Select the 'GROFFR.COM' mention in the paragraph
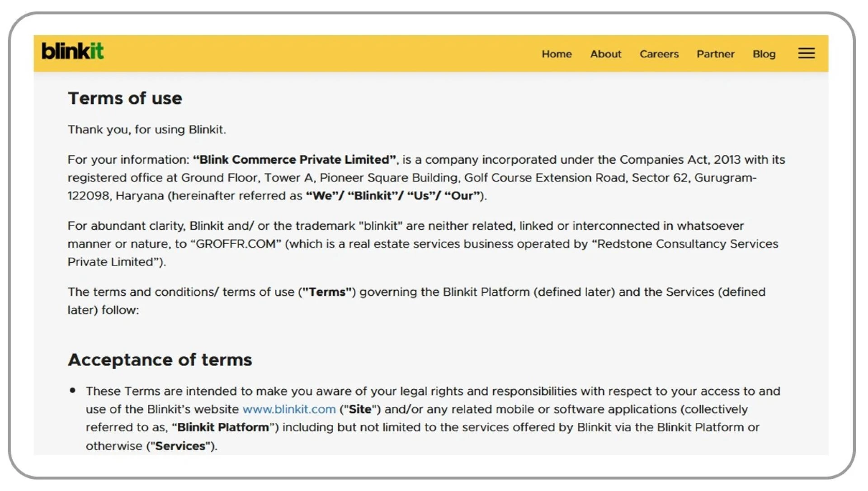Image resolution: width=868 pixels, height=491 pixels. coord(235,243)
